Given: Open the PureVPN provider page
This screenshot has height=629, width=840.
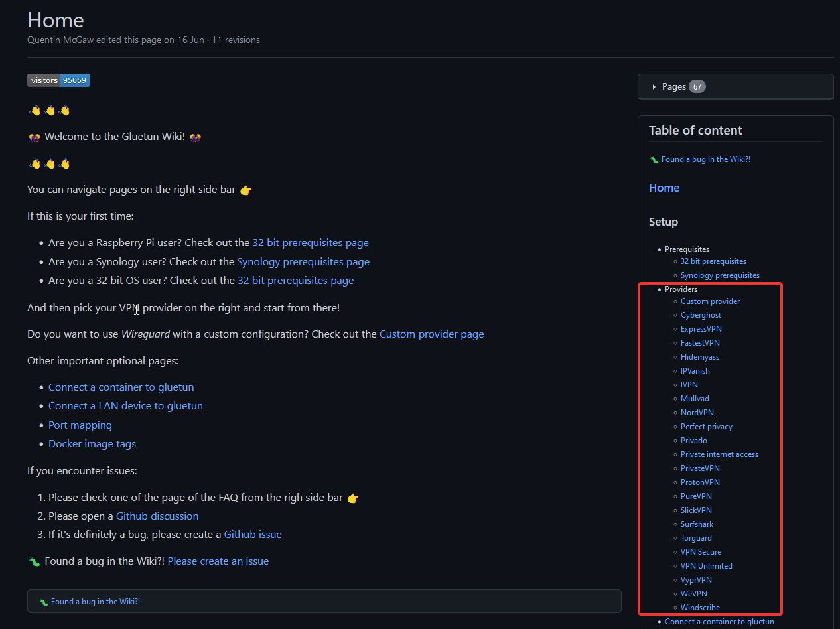Looking at the screenshot, I should [x=696, y=496].
